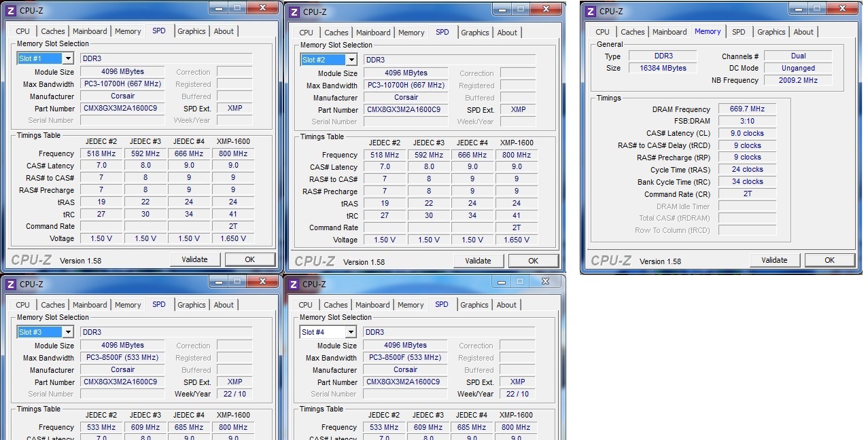Click Slot #4 Manufacturer Corsair field

click(x=405, y=369)
